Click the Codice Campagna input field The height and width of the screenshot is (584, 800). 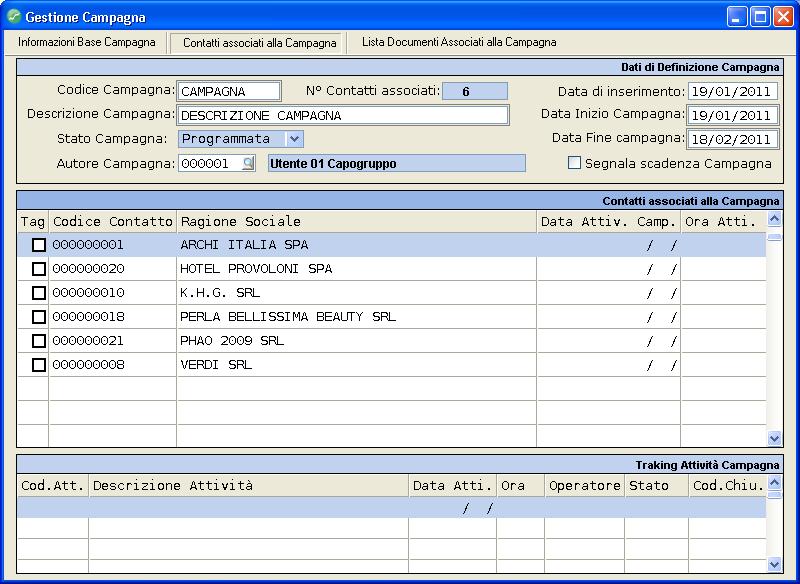click(229, 92)
